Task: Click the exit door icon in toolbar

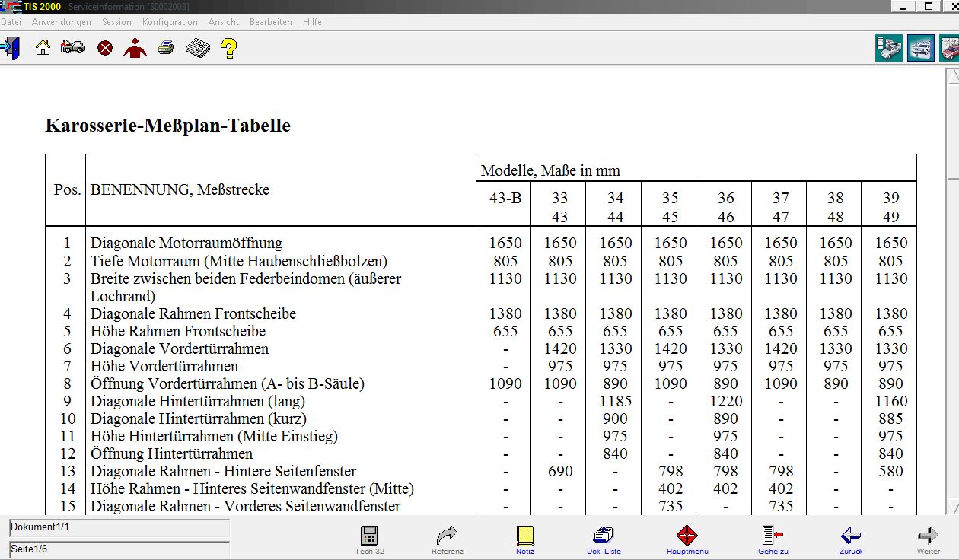Action: (x=11, y=48)
